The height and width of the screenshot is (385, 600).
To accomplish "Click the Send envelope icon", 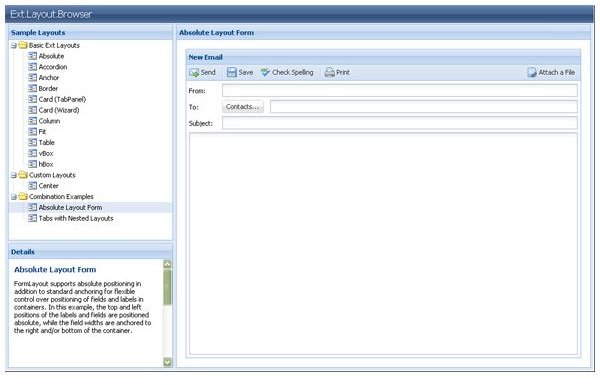I will tap(194, 72).
